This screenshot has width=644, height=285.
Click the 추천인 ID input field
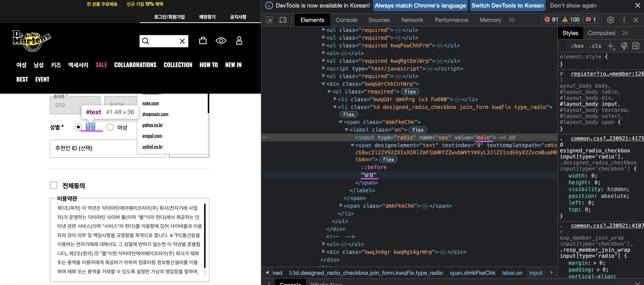(108, 148)
